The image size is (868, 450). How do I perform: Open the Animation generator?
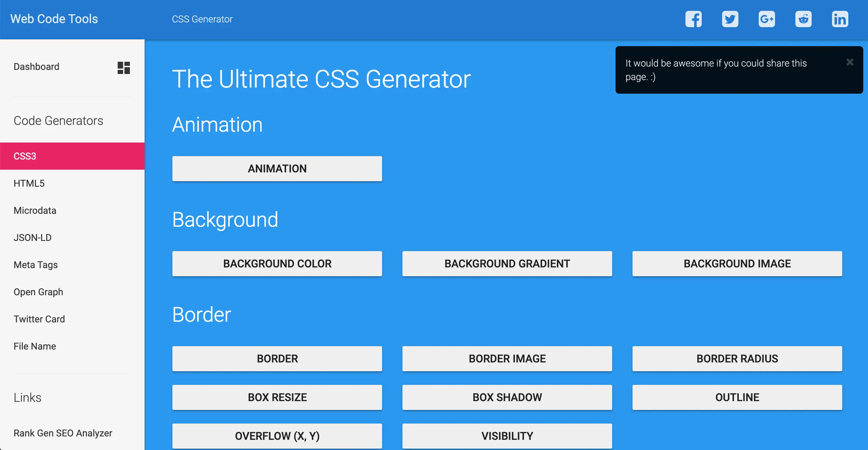pyautogui.click(x=277, y=168)
